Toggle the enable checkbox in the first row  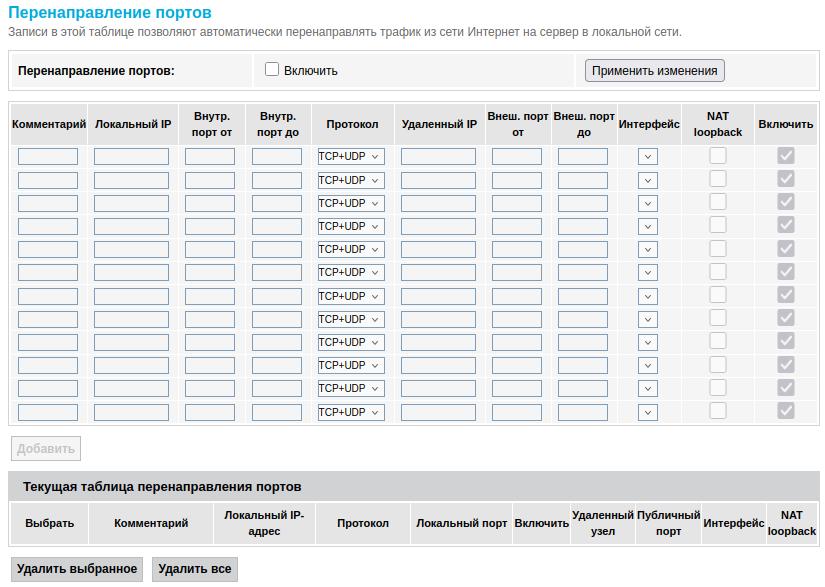(786, 155)
